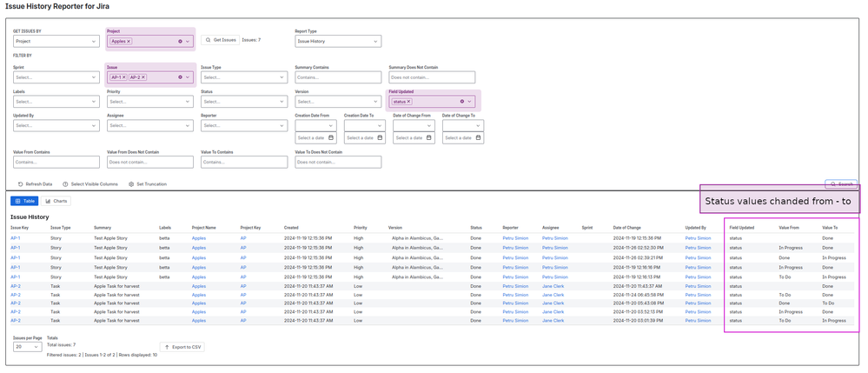Open Jane Clerk link in 05:43:08 PM row
The width and height of the screenshot is (868, 373).
[x=553, y=303]
